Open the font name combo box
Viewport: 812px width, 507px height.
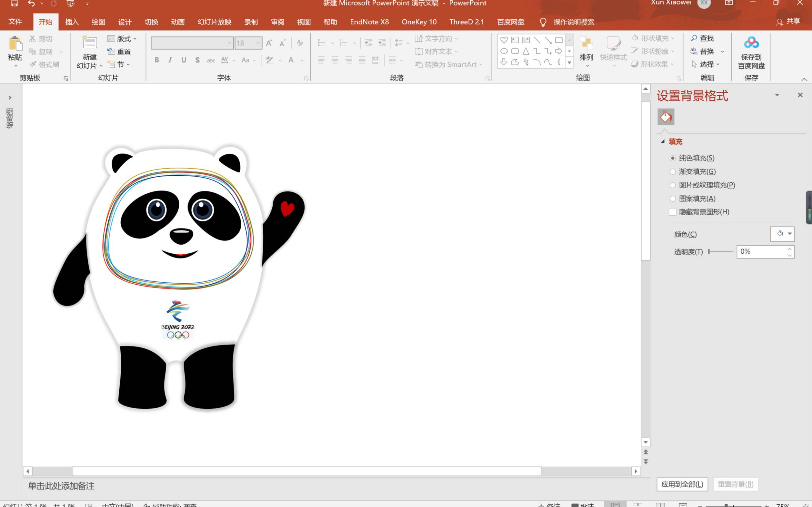point(192,43)
